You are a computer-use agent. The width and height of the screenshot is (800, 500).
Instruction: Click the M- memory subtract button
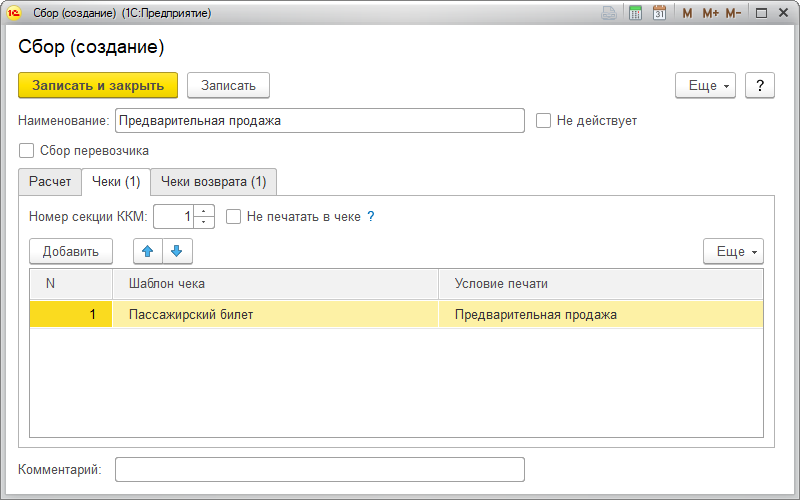(x=733, y=13)
